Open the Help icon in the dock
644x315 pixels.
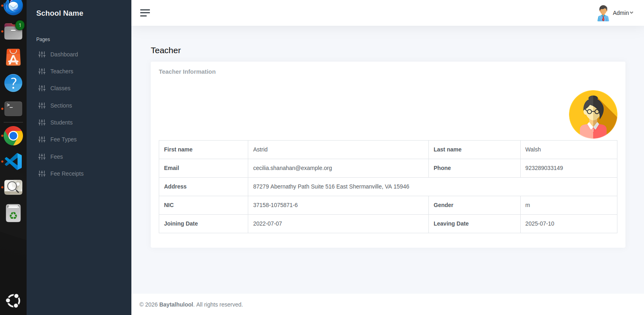(13, 83)
